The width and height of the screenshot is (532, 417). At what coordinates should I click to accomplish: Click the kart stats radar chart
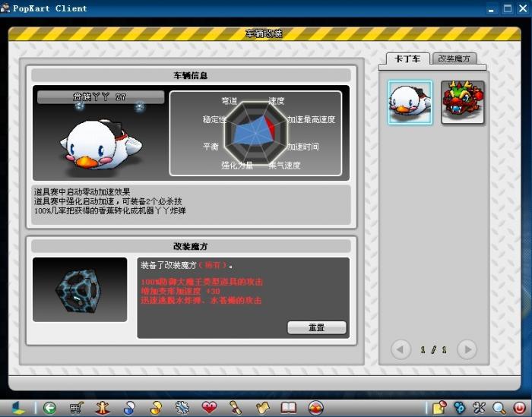point(256,133)
